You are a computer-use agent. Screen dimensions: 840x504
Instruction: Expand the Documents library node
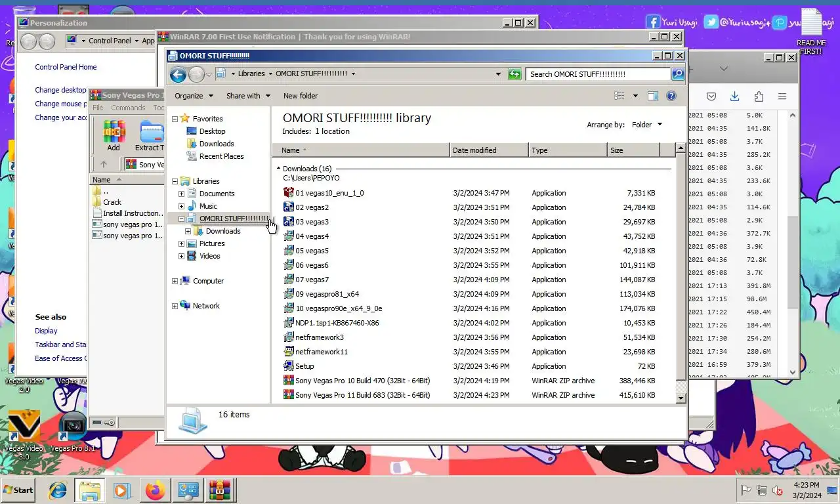[182, 194]
